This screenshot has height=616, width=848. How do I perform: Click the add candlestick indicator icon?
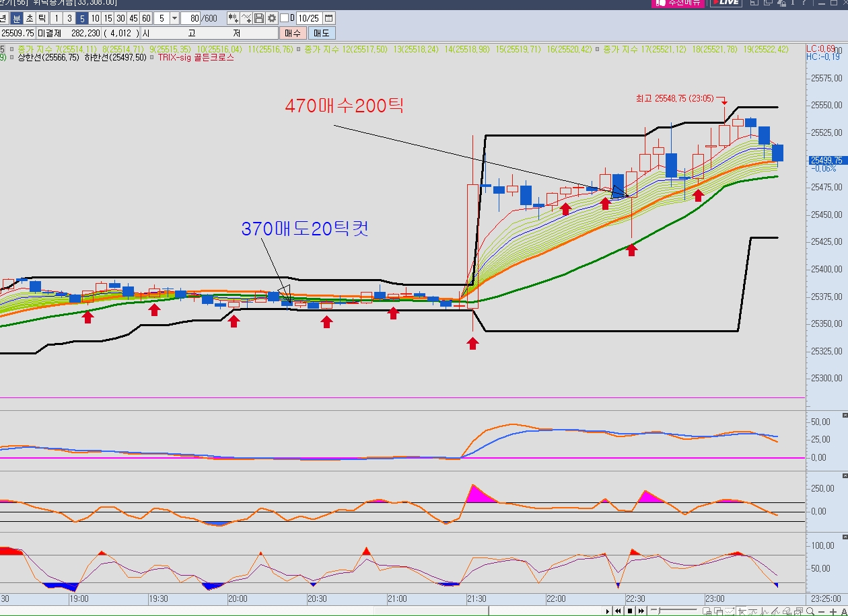(234, 18)
